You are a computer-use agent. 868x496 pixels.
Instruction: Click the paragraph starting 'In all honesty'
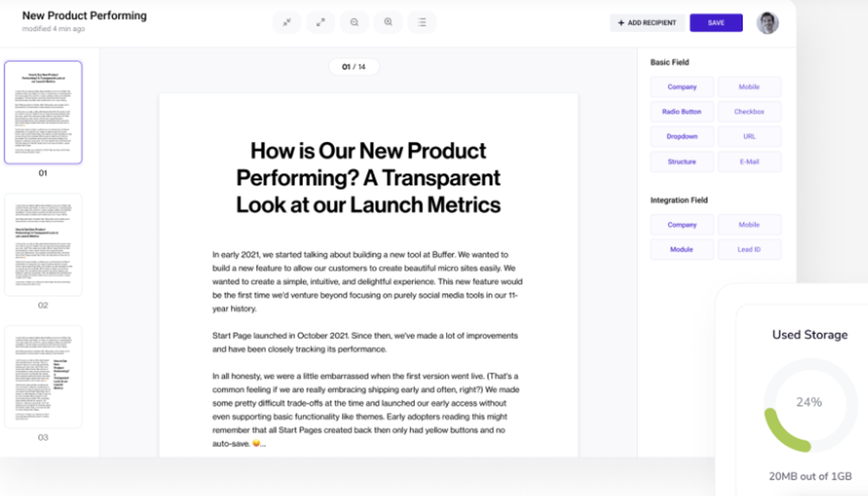(365, 410)
